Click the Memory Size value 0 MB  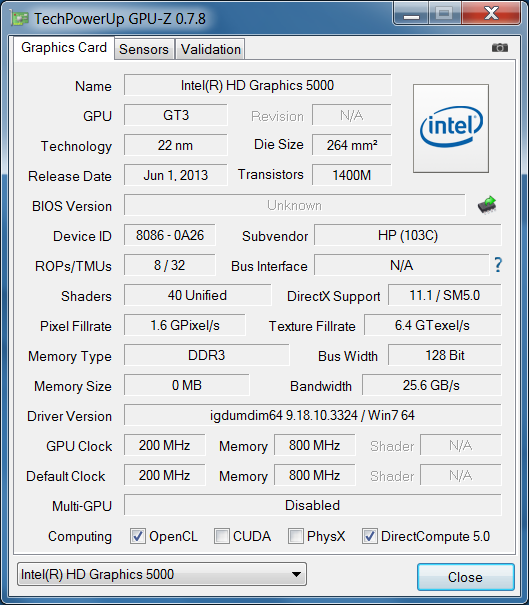tap(187, 385)
